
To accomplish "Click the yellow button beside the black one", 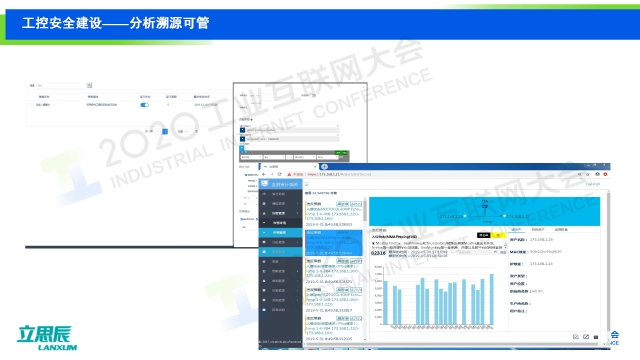I will [x=498, y=235].
